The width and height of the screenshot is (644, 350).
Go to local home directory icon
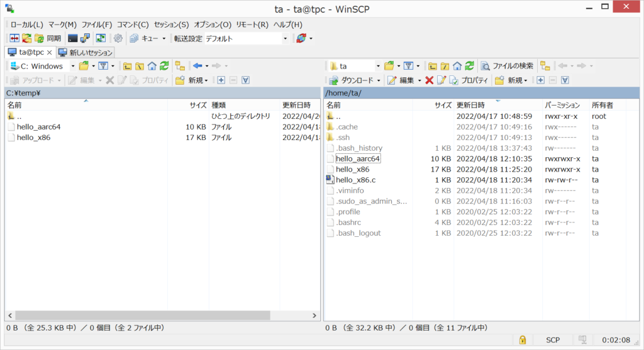click(x=152, y=66)
